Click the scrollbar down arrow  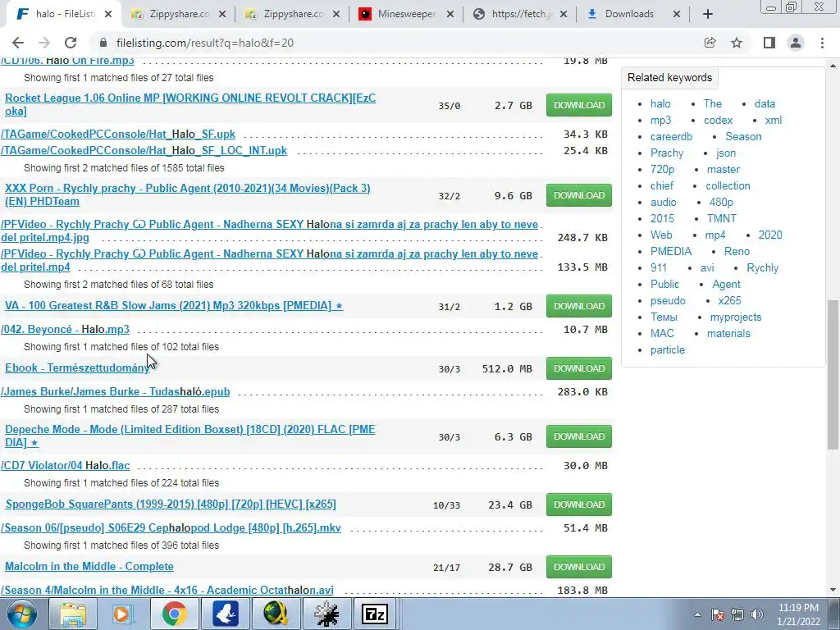[x=833, y=590]
